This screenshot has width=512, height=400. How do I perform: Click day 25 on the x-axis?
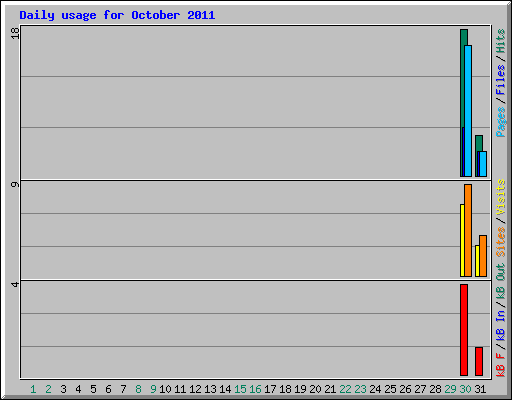point(390,389)
